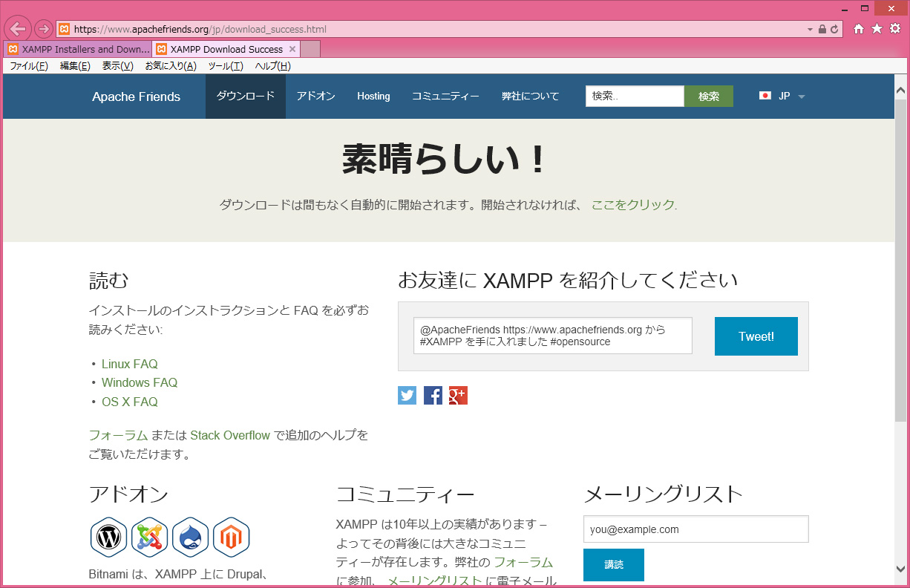Open the browser Tools gear icon
Viewport: 910px width, 588px height.
pyautogui.click(x=895, y=29)
